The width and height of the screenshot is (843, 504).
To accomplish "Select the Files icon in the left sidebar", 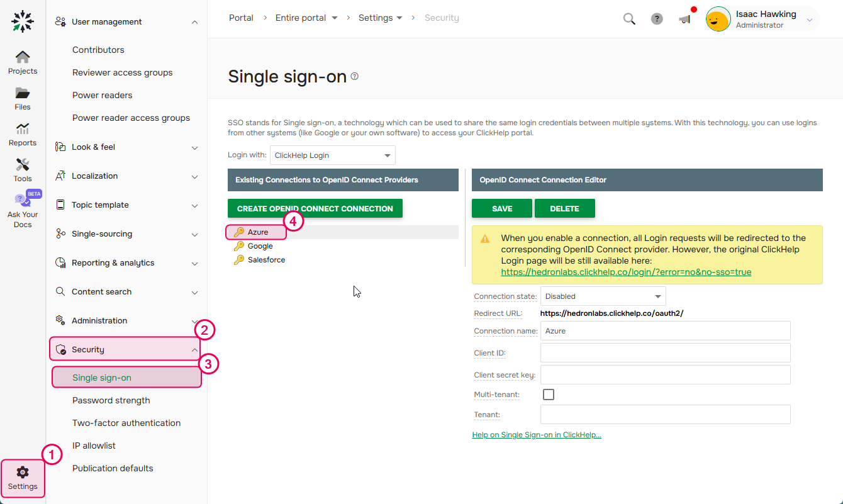I will point(23,98).
